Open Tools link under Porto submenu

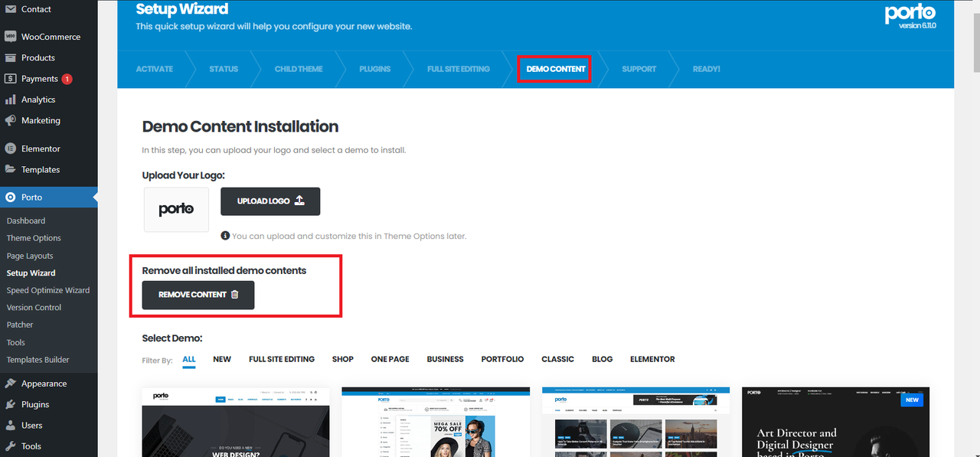[x=16, y=342]
